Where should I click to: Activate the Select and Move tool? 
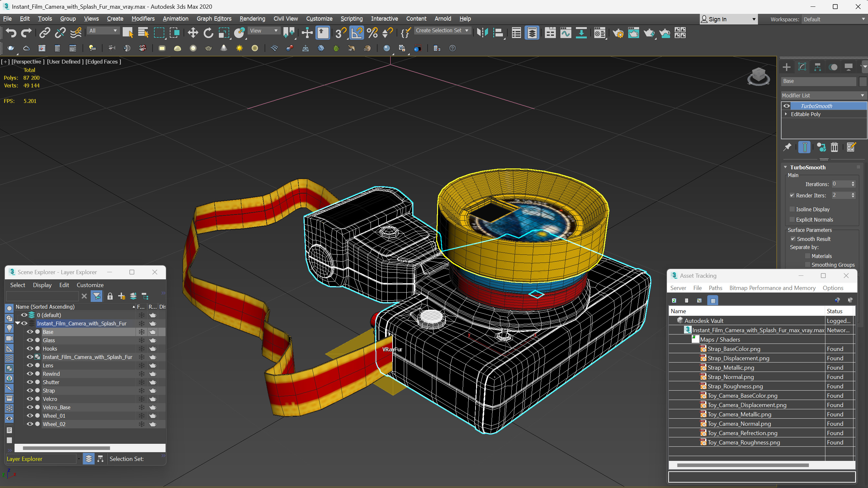(x=193, y=33)
